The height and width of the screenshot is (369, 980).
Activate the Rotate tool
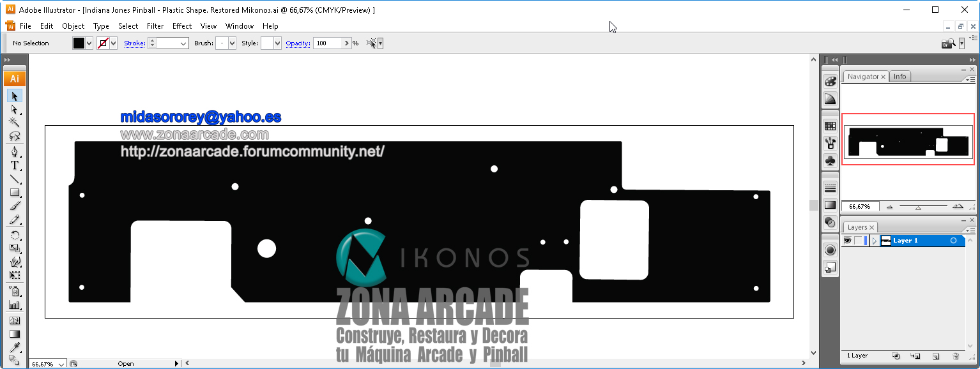pos(14,235)
